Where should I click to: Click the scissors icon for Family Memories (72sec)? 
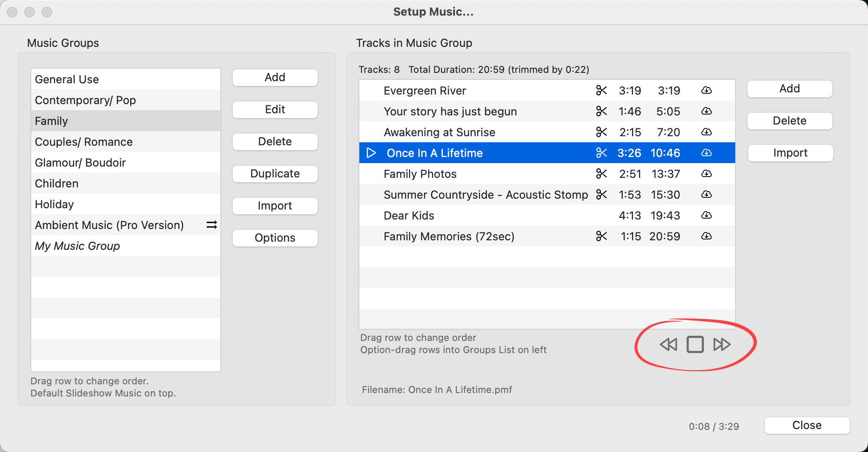coord(602,236)
